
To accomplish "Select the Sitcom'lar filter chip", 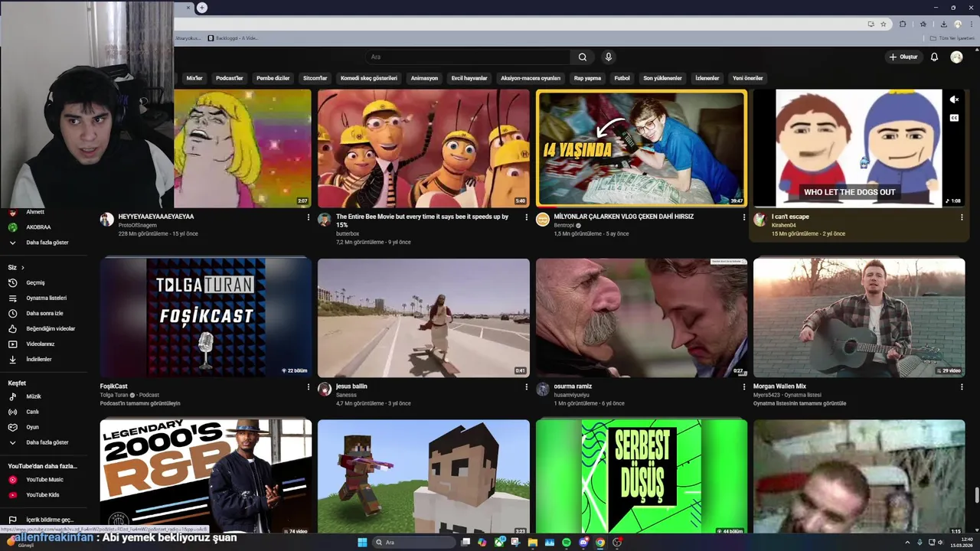I will tap(315, 78).
